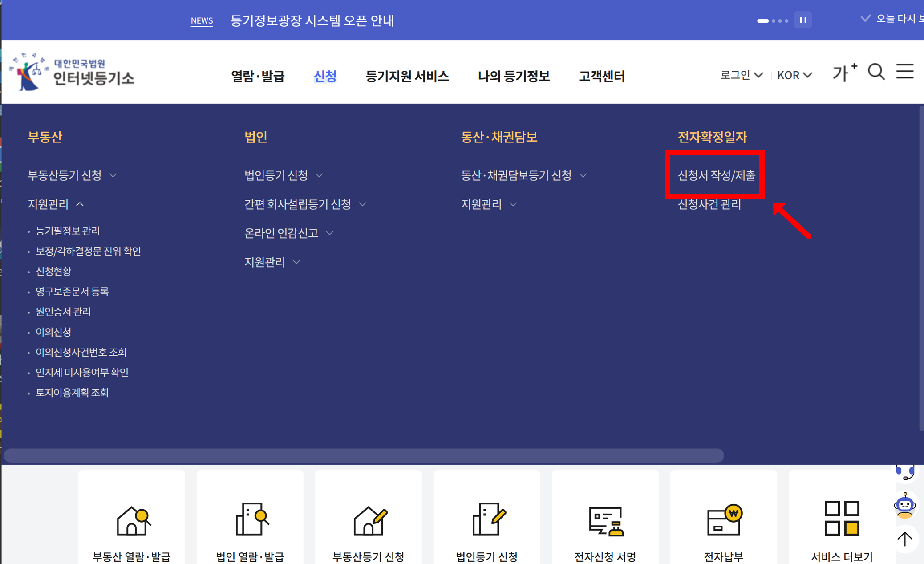Click the scroll-to-top arrow icon
The image size is (924, 564).
coord(904,539)
